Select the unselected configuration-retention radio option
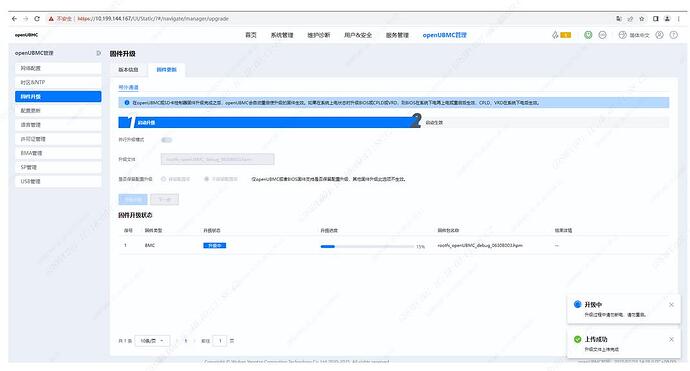The image size is (690, 371). pyautogui.click(x=164, y=179)
